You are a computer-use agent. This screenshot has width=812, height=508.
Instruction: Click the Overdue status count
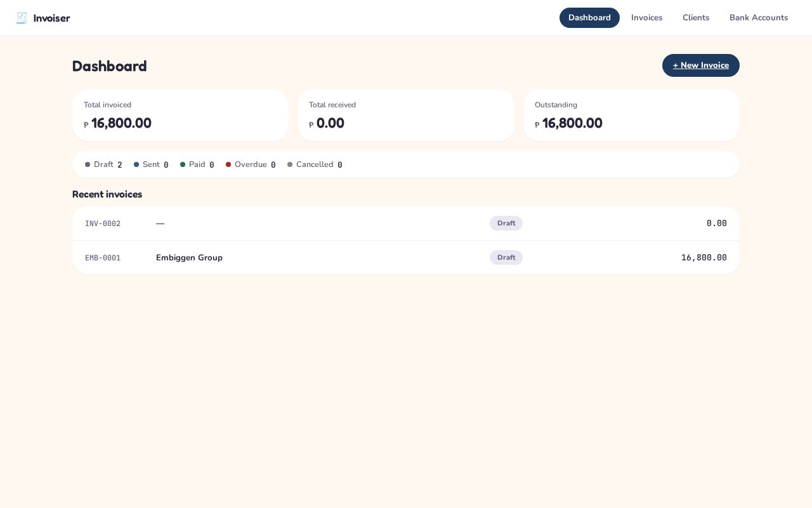251,164
